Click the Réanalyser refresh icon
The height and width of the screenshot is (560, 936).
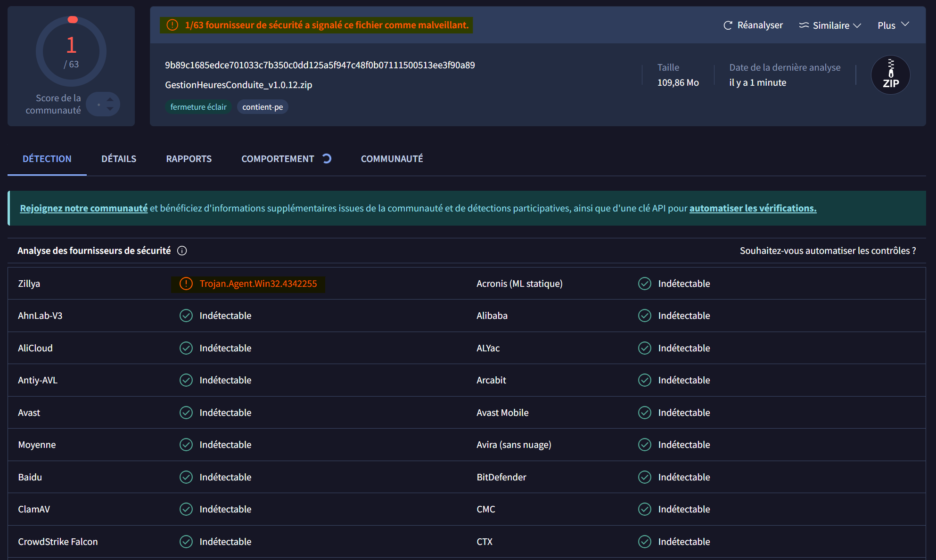coord(728,25)
